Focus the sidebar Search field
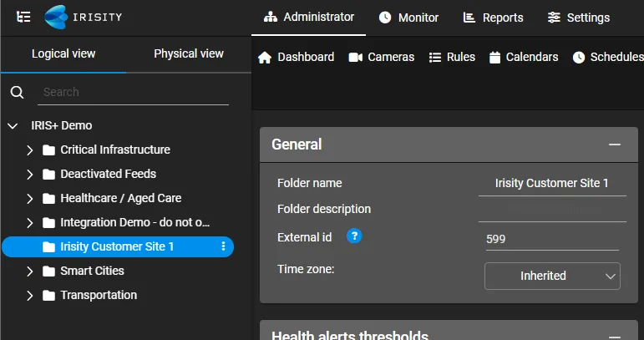This screenshot has height=340, width=644. (133, 92)
